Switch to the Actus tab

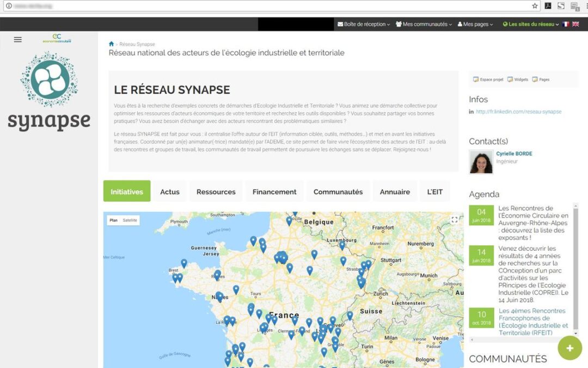[x=170, y=191]
